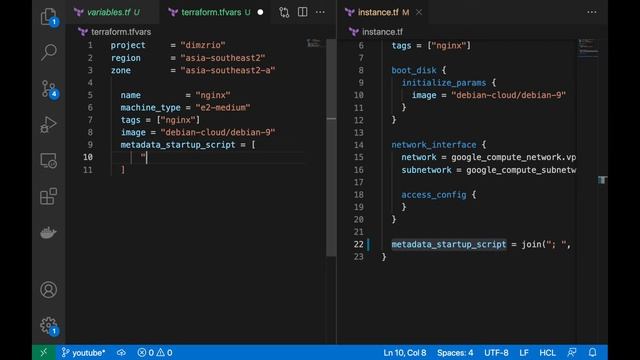Click line number 22 in instance.tf
The image size is (640, 360).
358,244
